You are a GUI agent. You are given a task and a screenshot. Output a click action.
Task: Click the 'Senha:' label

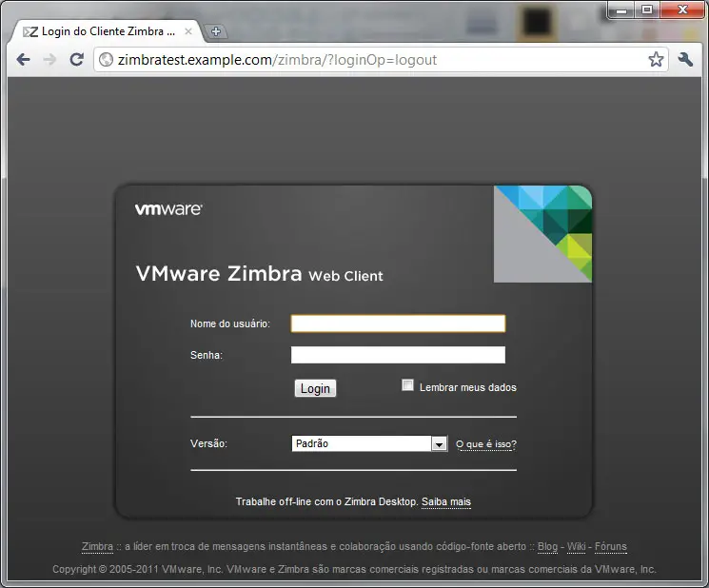pyautogui.click(x=207, y=355)
